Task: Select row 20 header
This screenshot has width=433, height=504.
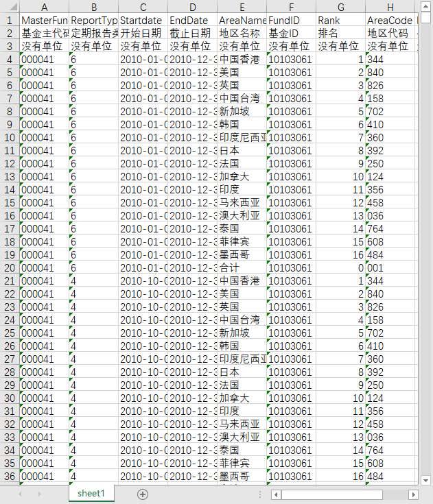Action: (10, 267)
